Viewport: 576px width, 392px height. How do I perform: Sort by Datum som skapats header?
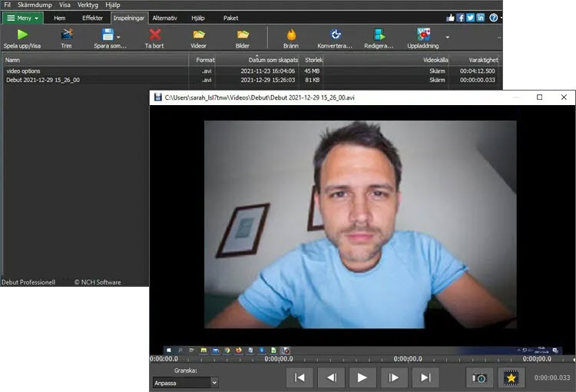click(x=257, y=60)
